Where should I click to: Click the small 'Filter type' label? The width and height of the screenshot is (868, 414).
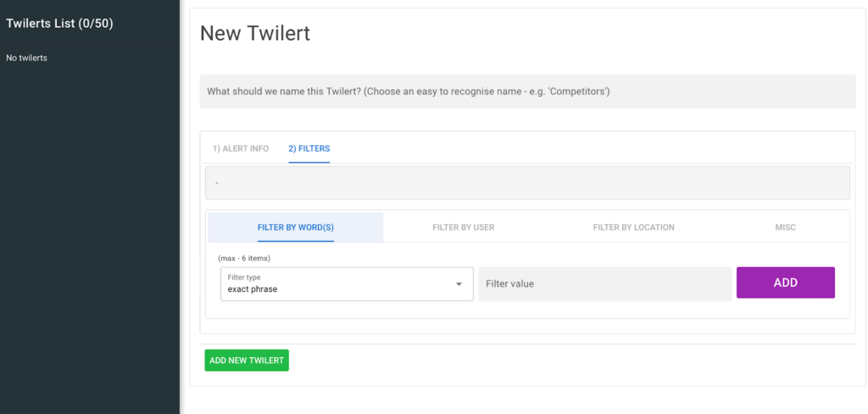[x=244, y=277]
